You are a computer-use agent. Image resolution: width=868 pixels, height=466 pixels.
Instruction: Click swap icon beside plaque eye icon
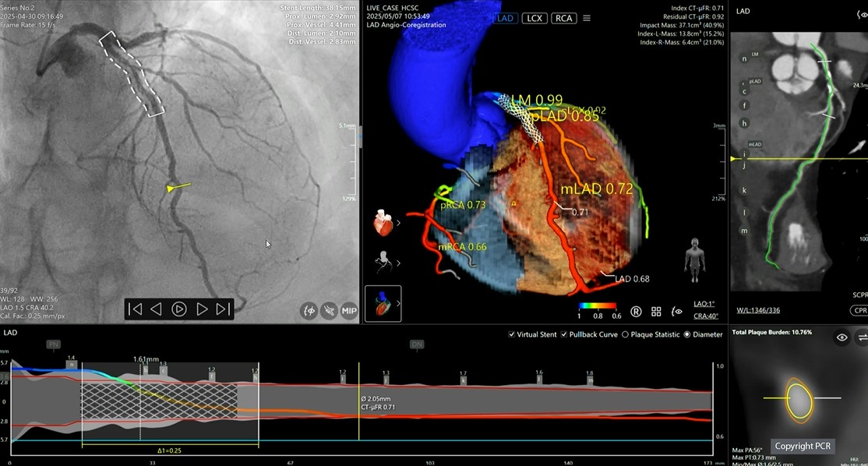click(862, 337)
